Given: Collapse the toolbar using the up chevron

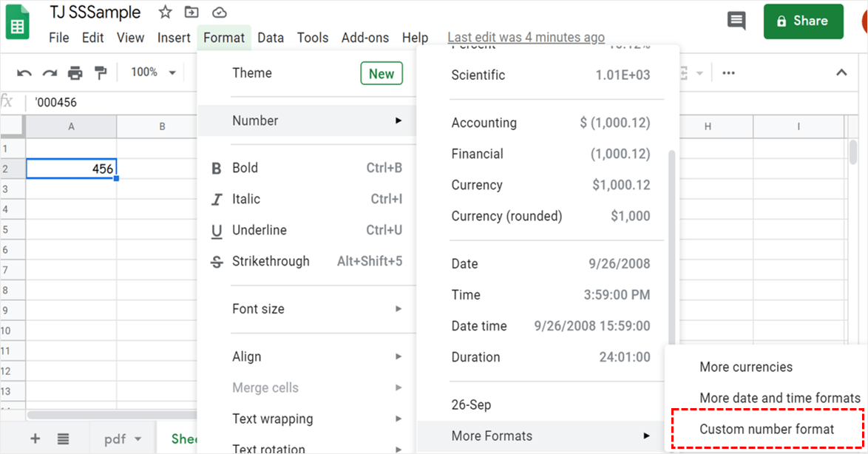Looking at the screenshot, I should pos(841,72).
